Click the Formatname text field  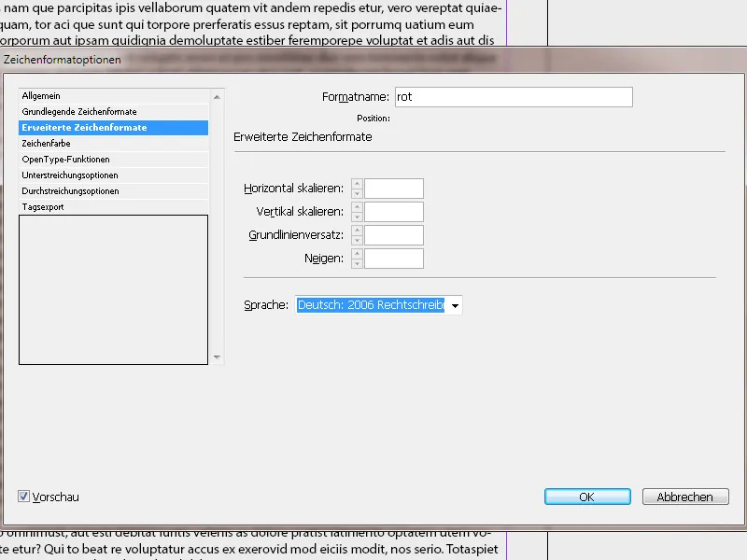(x=514, y=97)
